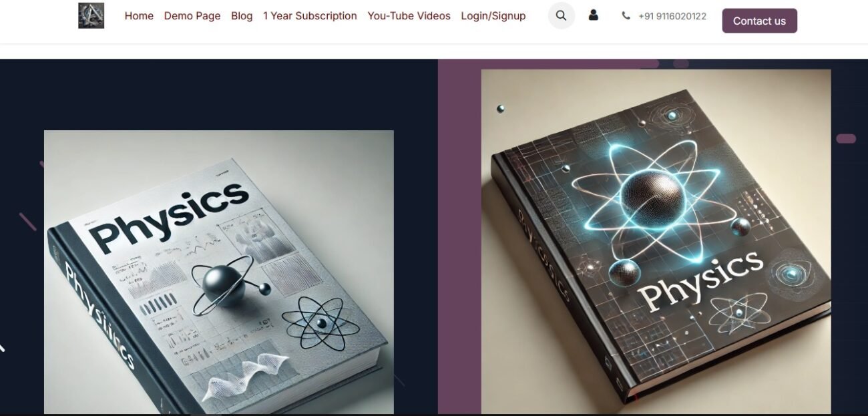Screen dimensions: 868x416
Task: Click the purple pill shape at right edge
Action: click(846, 139)
